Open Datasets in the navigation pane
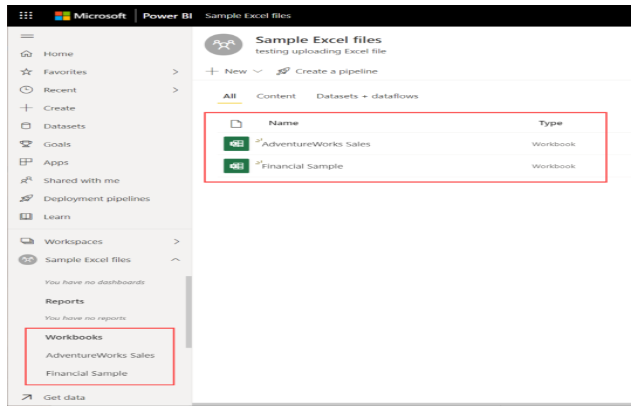This screenshot has height=412, width=642. point(65,126)
